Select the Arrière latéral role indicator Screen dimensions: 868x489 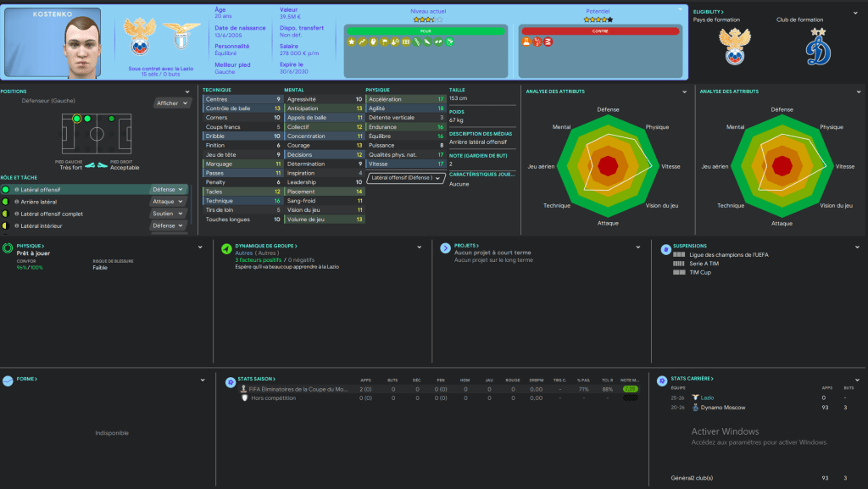[6, 202]
